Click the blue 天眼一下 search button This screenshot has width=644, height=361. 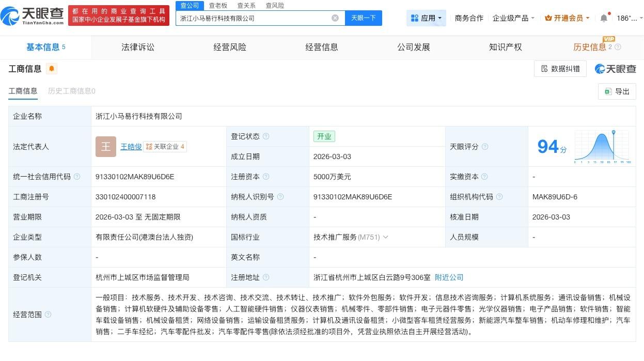pyautogui.click(x=363, y=18)
